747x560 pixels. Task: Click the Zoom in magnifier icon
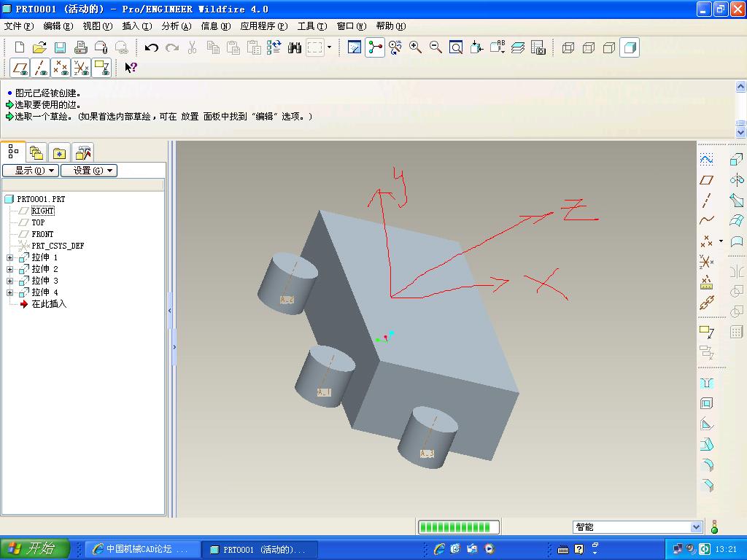415,47
